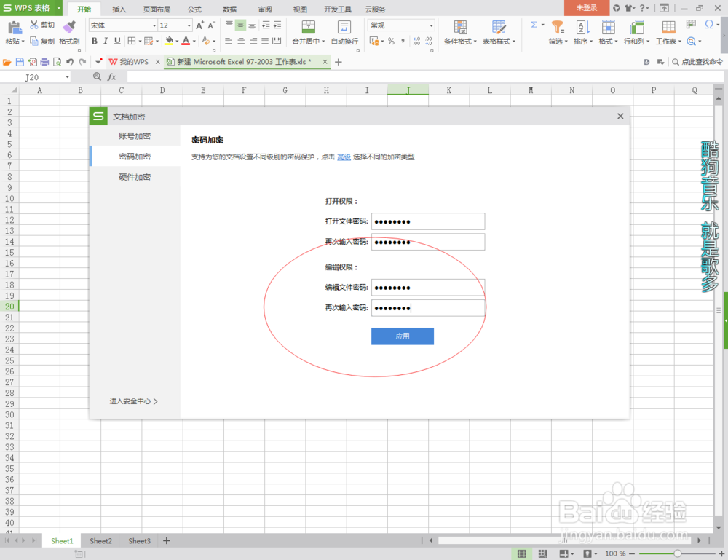Add a new document tab with plus

(339, 62)
